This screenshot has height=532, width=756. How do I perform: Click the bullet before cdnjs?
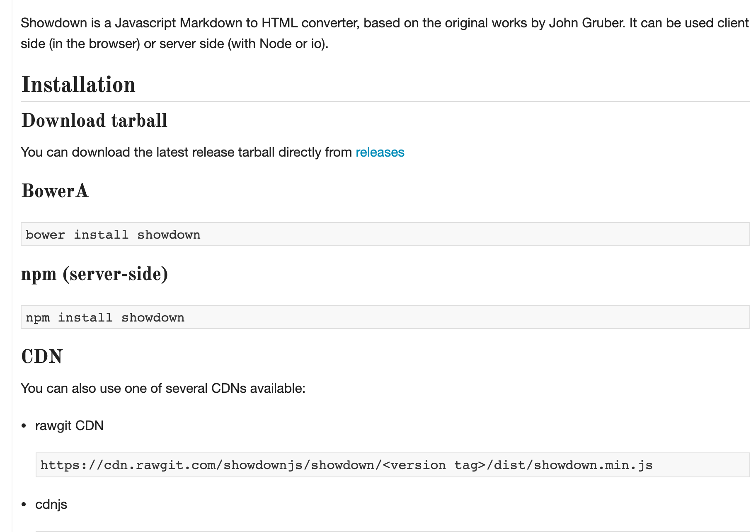24,505
